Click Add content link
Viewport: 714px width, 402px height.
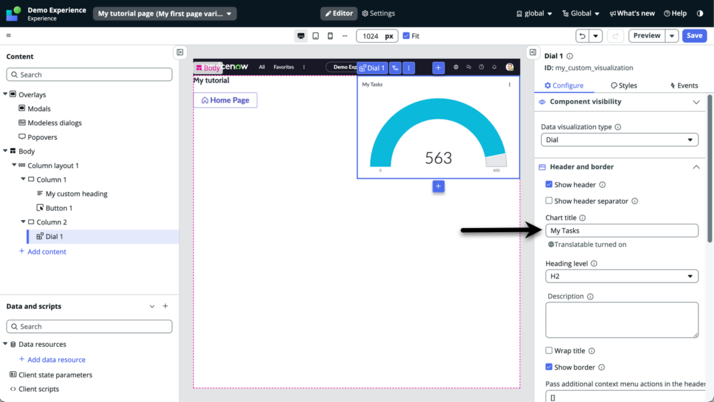click(43, 251)
